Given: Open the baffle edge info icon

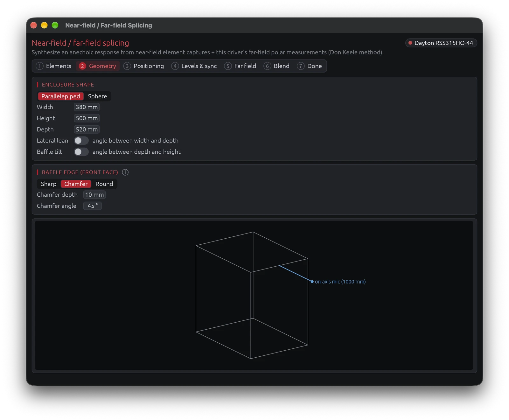Looking at the screenshot, I should [125, 172].
